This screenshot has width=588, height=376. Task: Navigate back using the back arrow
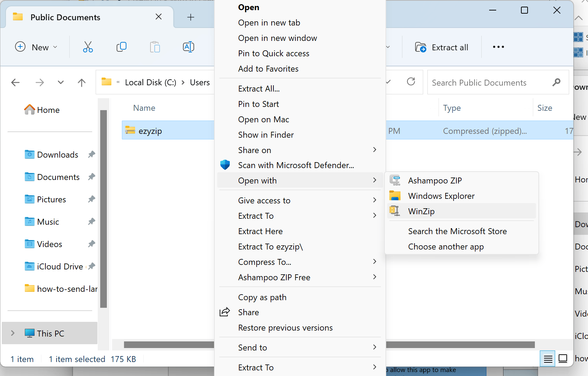coord(15,82)
